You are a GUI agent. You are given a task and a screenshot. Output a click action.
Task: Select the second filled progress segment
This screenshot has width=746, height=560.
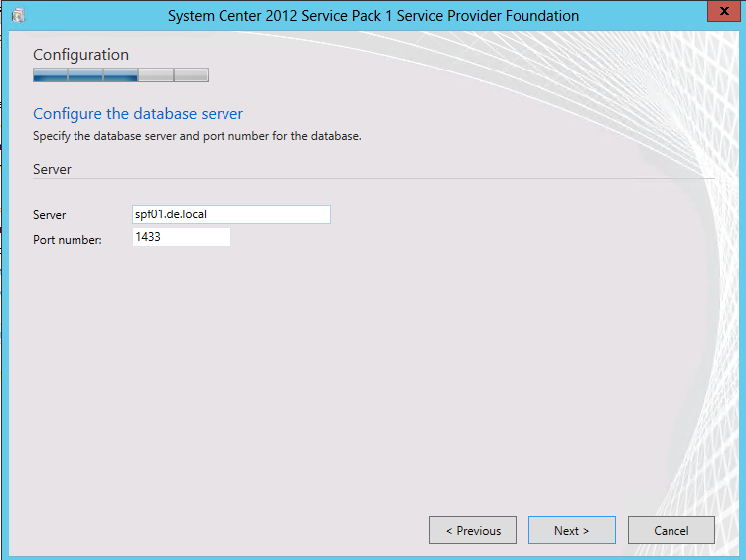85,74
